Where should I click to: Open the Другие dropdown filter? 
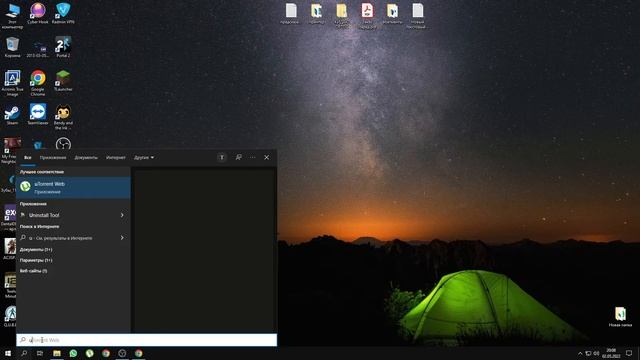pyautogui.click(x=144, y=157)
